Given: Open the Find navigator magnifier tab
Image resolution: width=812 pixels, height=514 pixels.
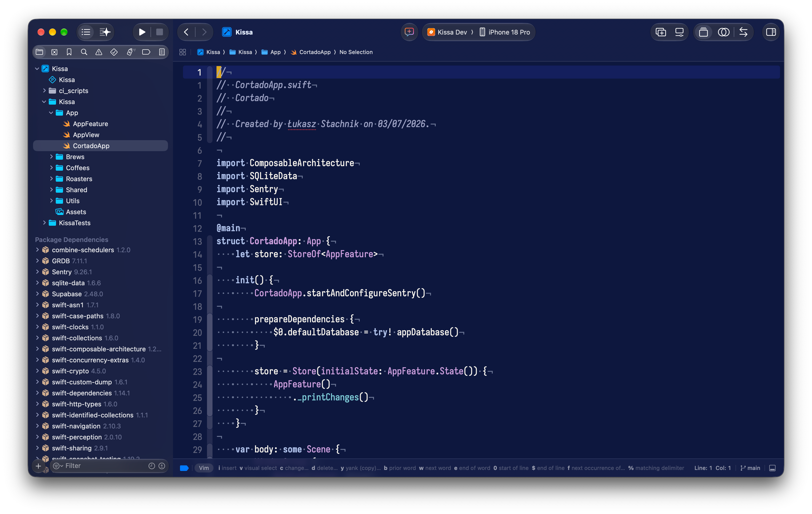Looking at the screenshot, I should 84,52.
